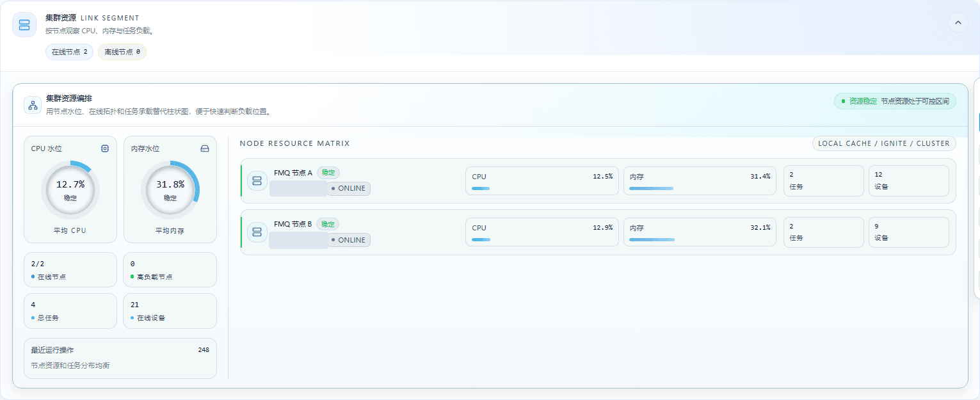
Task: Click the 31.4% memory value of 节点 A
Action: 760,176
